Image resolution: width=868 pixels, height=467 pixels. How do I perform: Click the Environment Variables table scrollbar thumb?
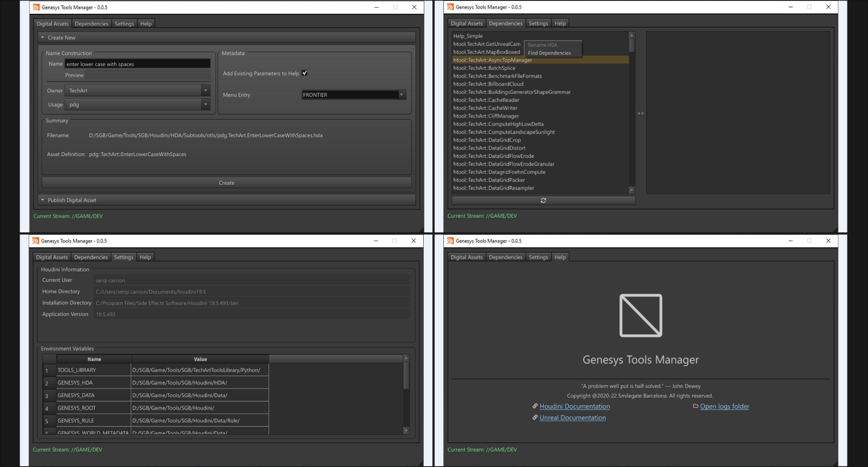tap(406, 375)
